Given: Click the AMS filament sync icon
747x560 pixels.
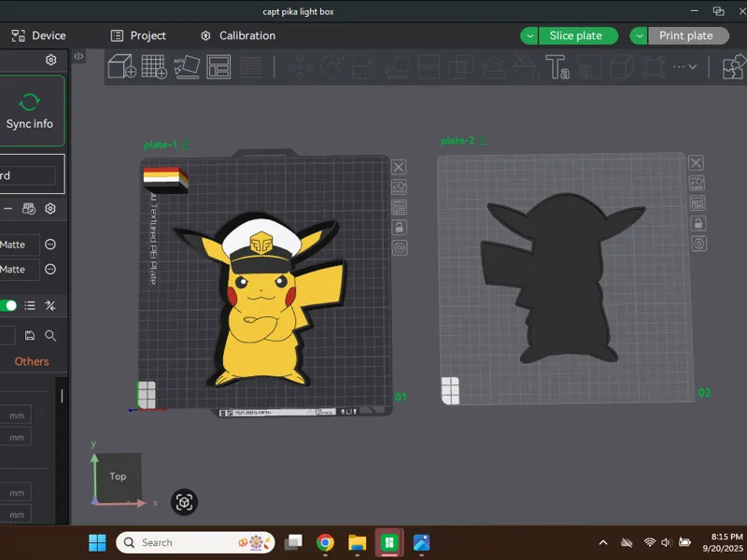Looking at the screenshot, I should click(x=29, y=208).
